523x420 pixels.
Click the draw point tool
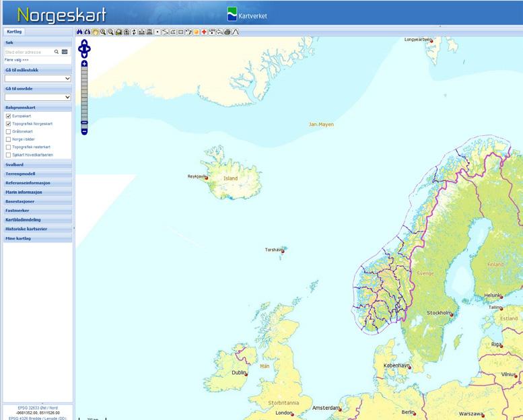pos(158,32)
